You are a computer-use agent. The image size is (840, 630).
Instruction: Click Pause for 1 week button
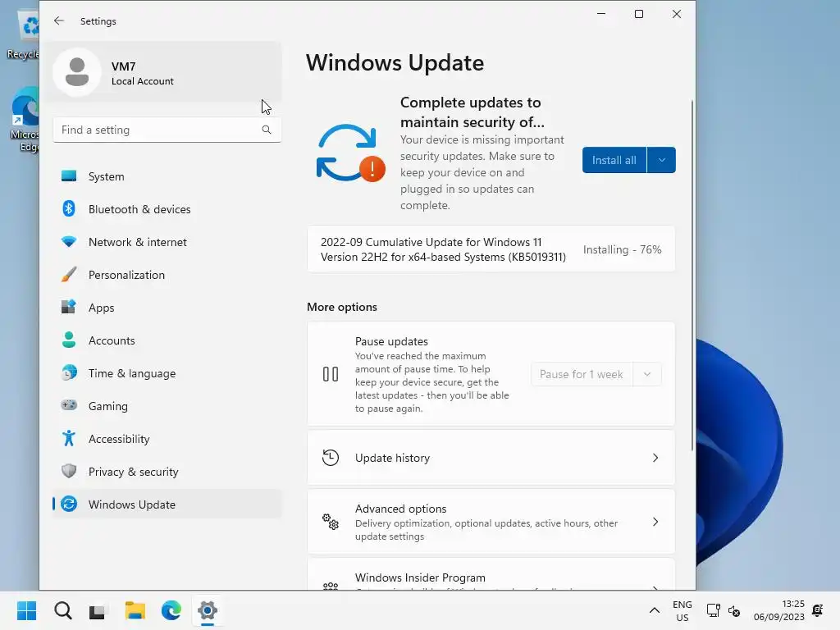tap(582, 374)
